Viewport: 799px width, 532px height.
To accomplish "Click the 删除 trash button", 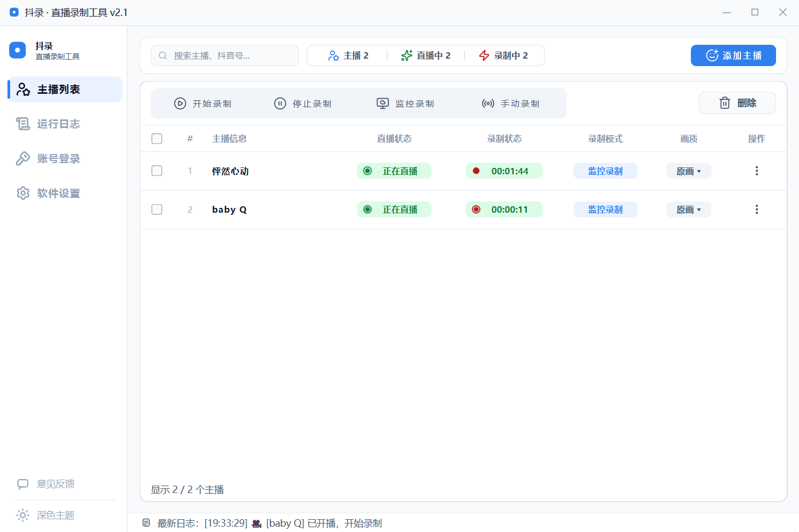I will (738, 103).
